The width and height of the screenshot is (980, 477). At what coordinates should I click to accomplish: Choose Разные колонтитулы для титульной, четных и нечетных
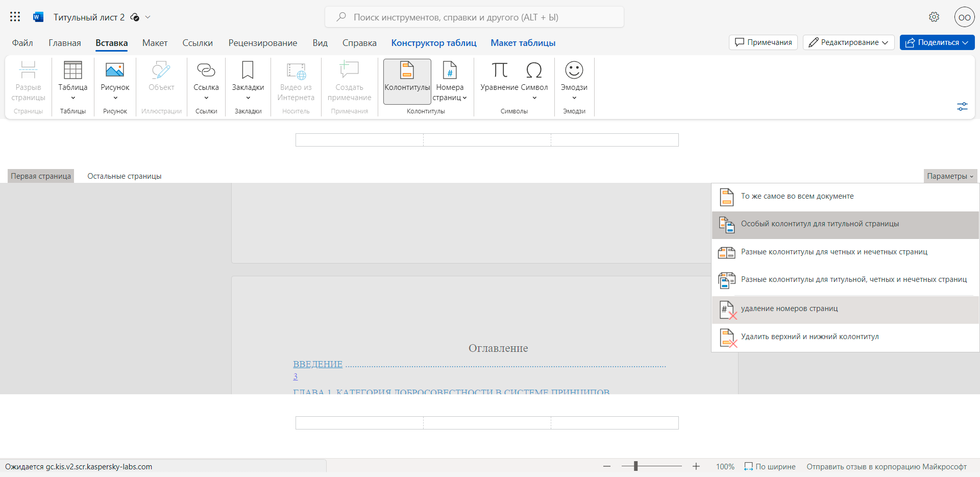pos(845,280)
